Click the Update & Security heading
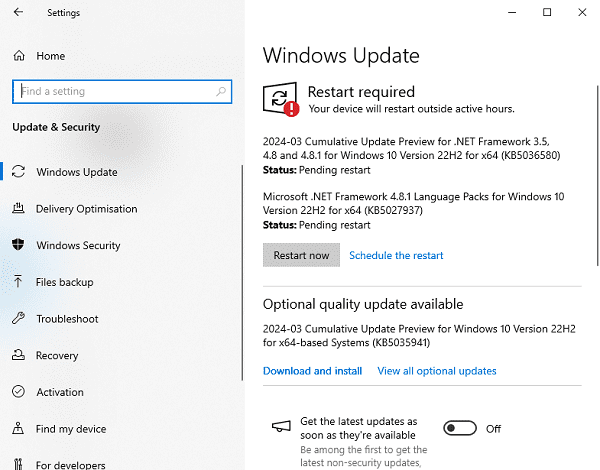The image size is (600, 470). click(56, 127)
